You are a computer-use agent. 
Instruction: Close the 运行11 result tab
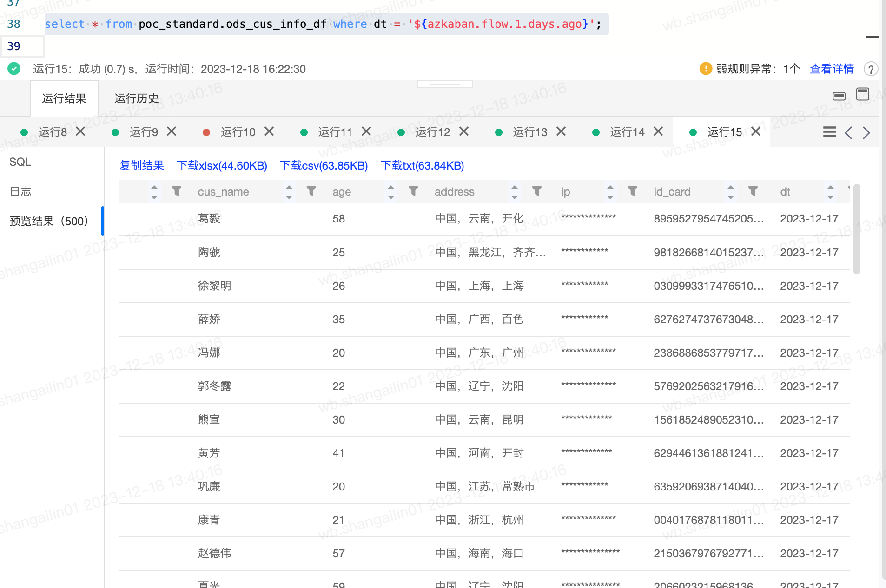(366, 131)
